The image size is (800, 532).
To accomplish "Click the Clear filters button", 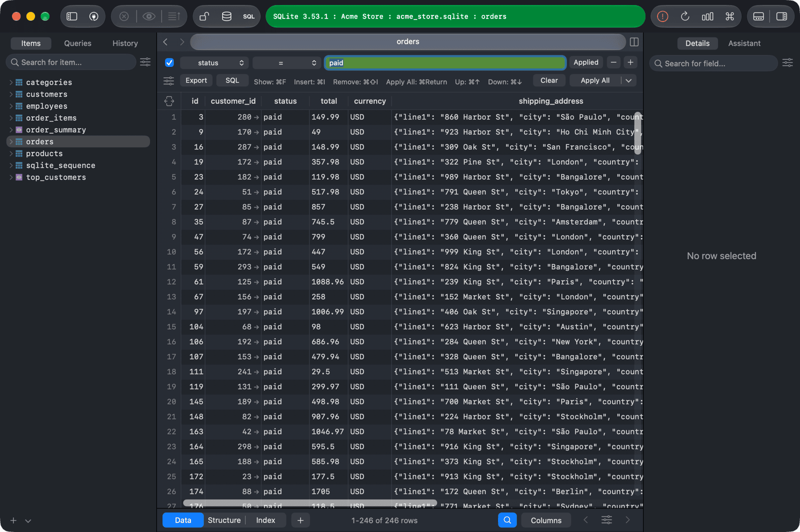I will pos(549,80).
